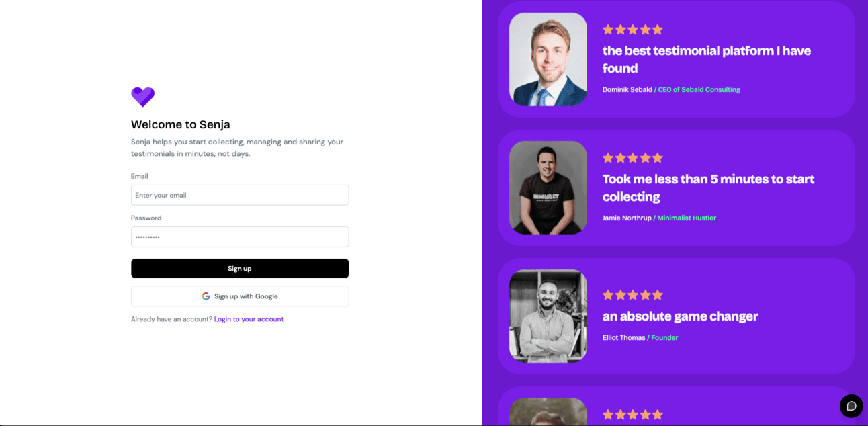
Task: Open the Login to your account link
Action: tap(249, 319)
